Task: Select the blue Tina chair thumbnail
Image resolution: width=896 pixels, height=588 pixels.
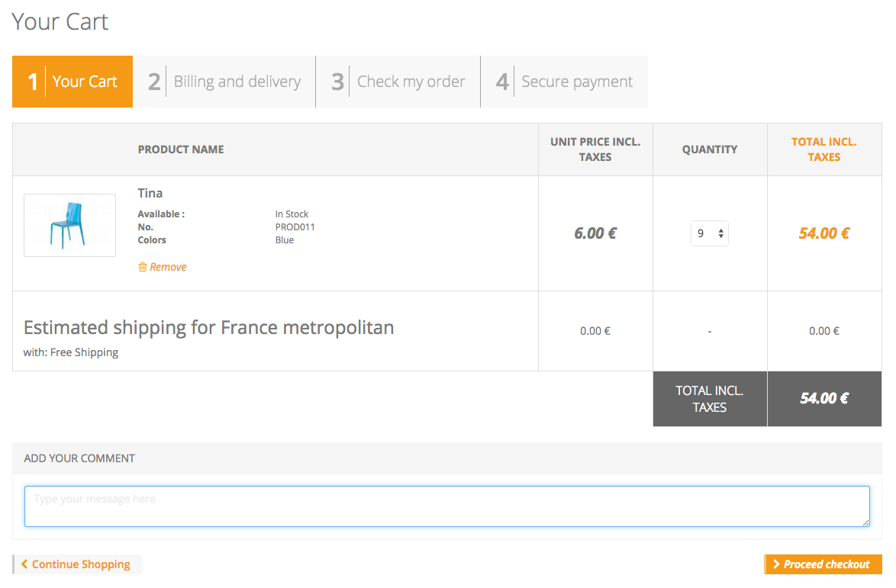Action: 69,225
